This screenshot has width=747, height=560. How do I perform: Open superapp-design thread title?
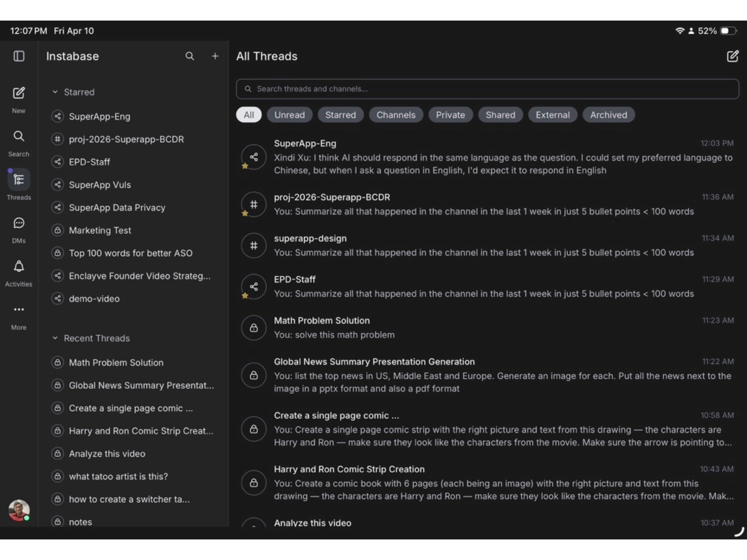point(310,238)
